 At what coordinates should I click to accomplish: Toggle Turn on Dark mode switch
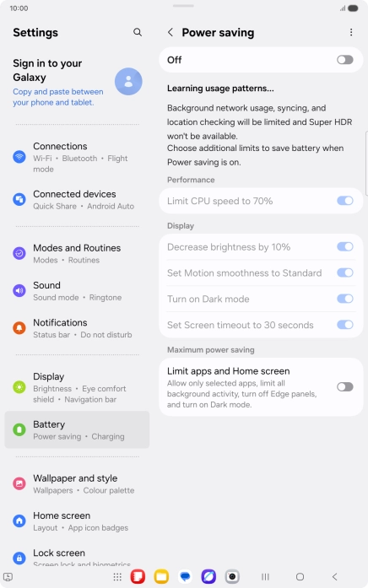pyautogui.click(x=344, y=299)
